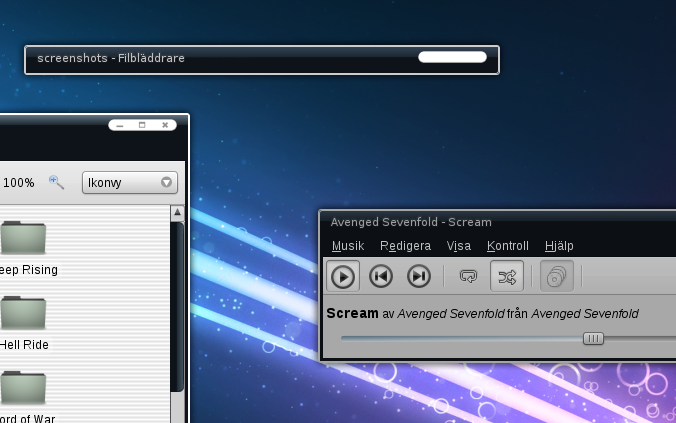676x423 pixels.
Task: Open the Redigera menu
Action: point(405,246)
